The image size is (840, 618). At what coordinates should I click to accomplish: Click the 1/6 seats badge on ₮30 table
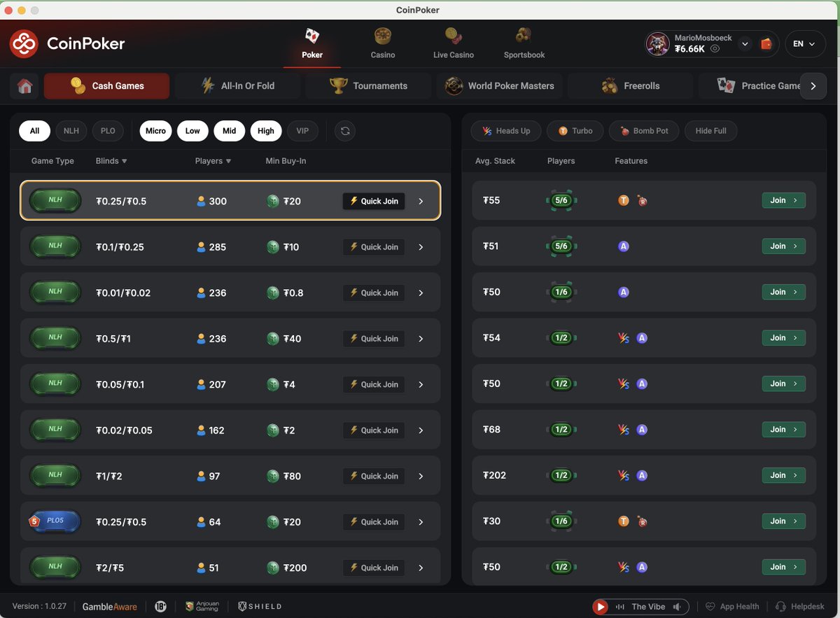tap(561, 521)
